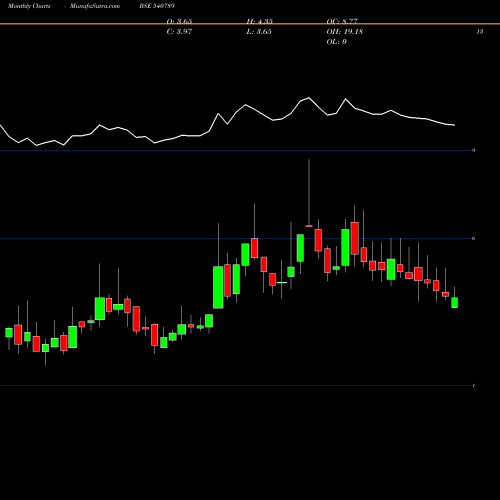Select the close value "C: 3.97"
Image resolution: width=500 pixels, height=500 pixels.
(179, 32)
